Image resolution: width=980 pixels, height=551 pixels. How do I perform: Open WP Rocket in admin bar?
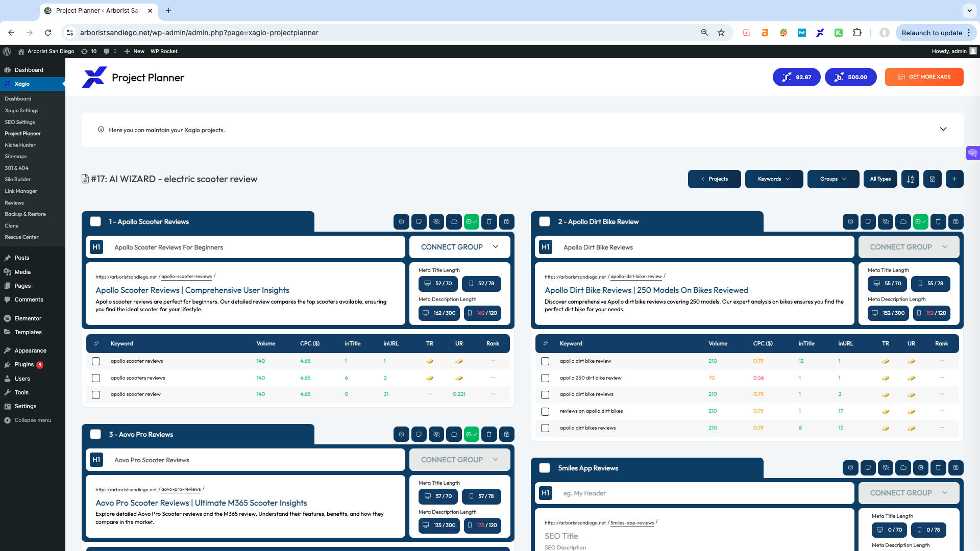pos(164,51)
